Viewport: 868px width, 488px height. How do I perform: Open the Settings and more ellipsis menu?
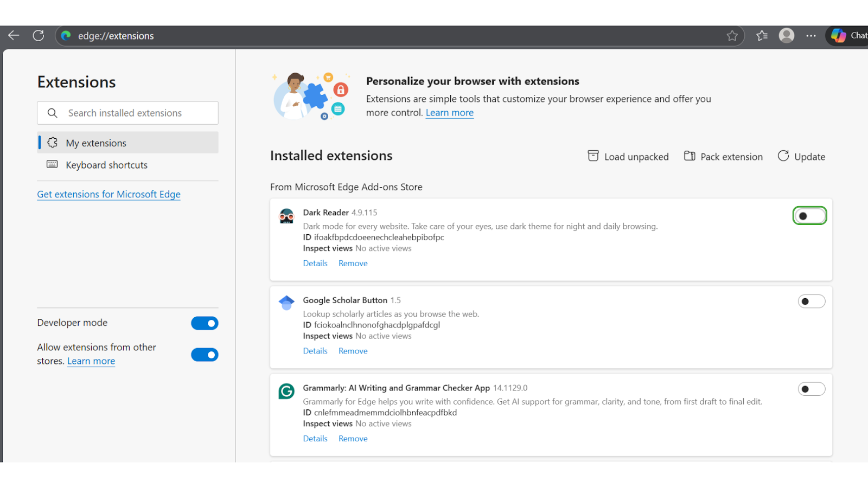[x=811, y=36]
